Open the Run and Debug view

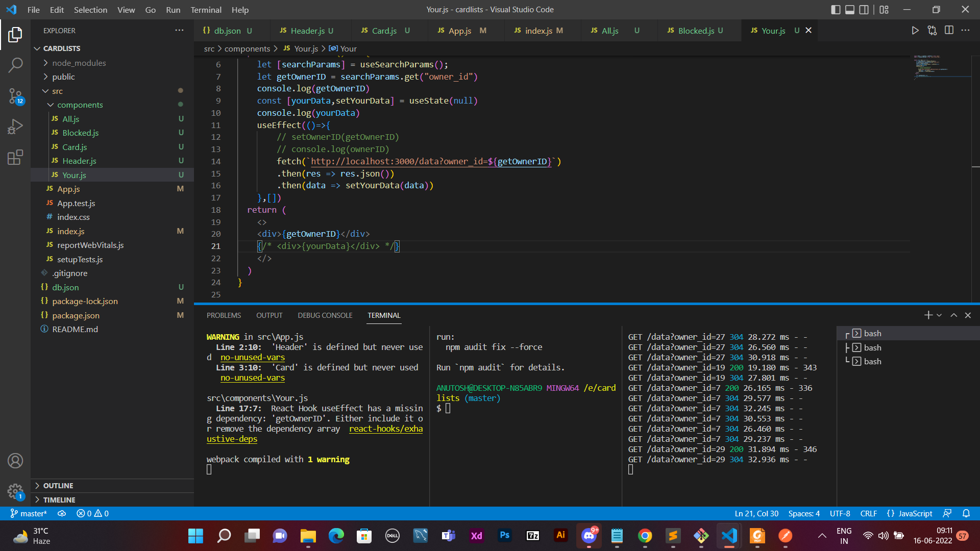[x=15, y=126]
